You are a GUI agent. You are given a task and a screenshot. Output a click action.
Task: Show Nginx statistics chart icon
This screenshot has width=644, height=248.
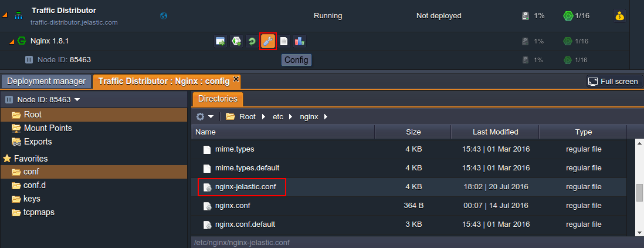point(299,41)
